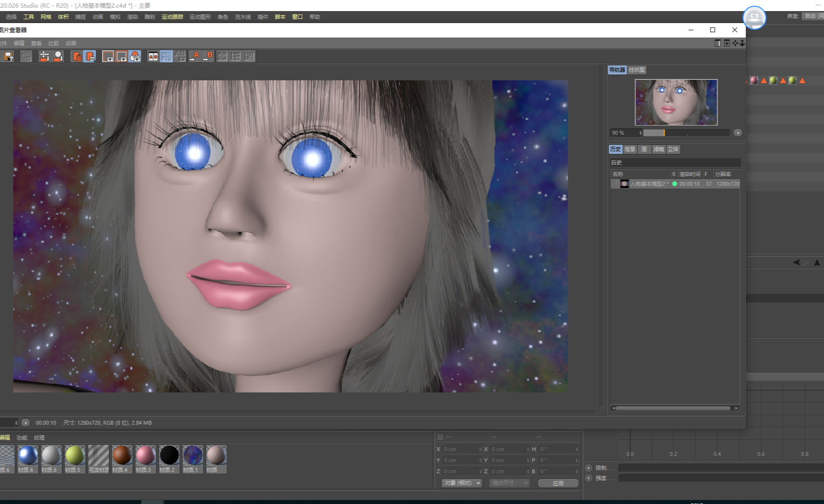This screenshot has width=824, height=504.
Task: Select the 历史 history tab
Action: [x=615, y=149]
